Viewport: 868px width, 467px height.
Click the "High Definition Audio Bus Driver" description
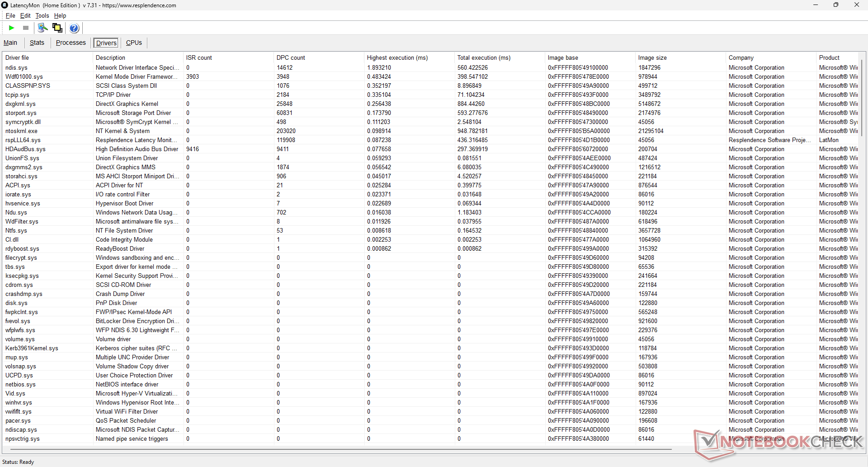click(137, 149)
